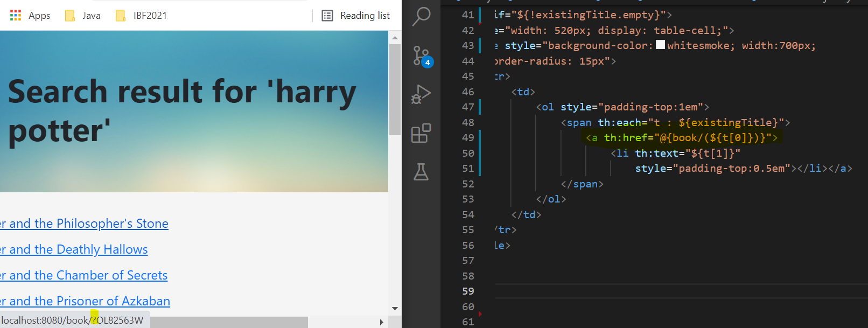Open the Apps grid in the browser bookmarks bar
The image size is (868, 328).
30,16
